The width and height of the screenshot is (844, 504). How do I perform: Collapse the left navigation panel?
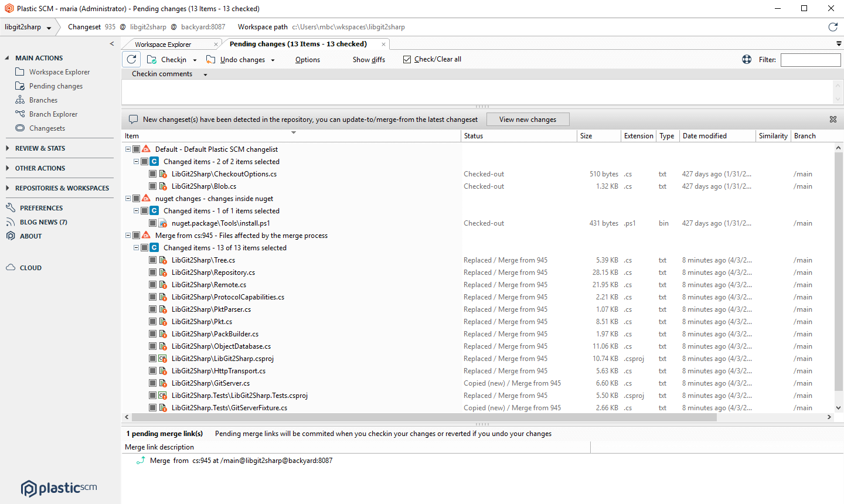[x=112, y=44]
